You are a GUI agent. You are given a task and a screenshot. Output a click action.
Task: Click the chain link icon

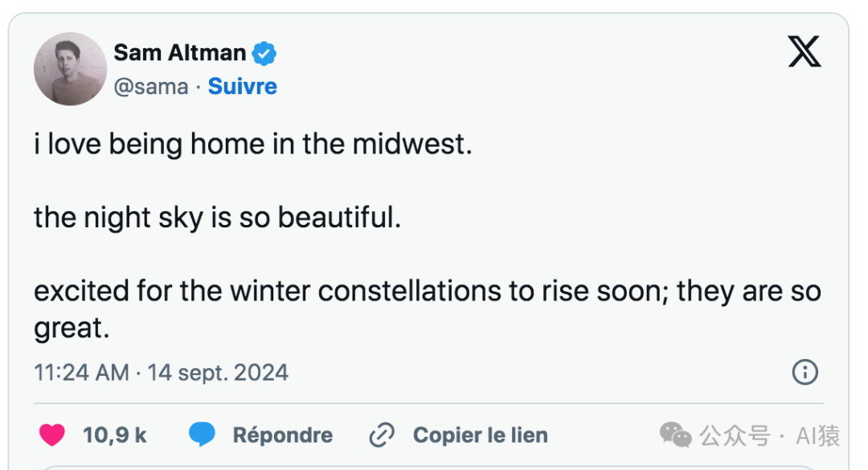[x=381, y=435]
